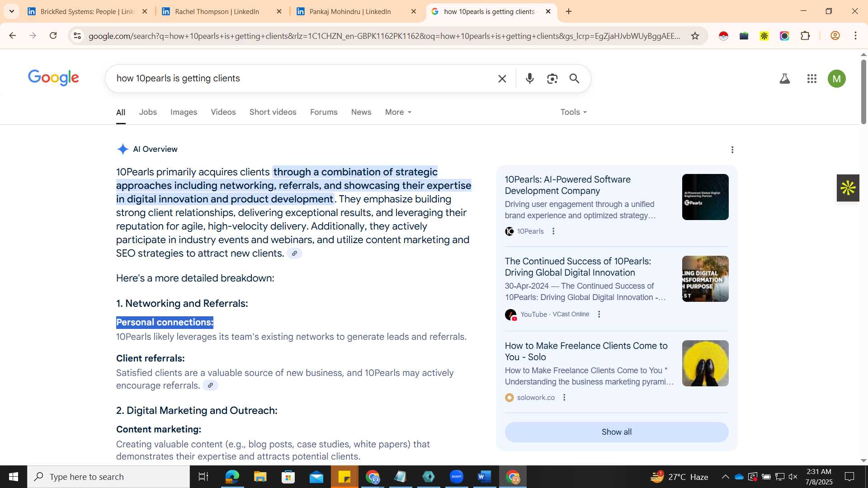868x488 pixels.
Task: Open options dots beside solowork.co
Action: click(564, 398)
